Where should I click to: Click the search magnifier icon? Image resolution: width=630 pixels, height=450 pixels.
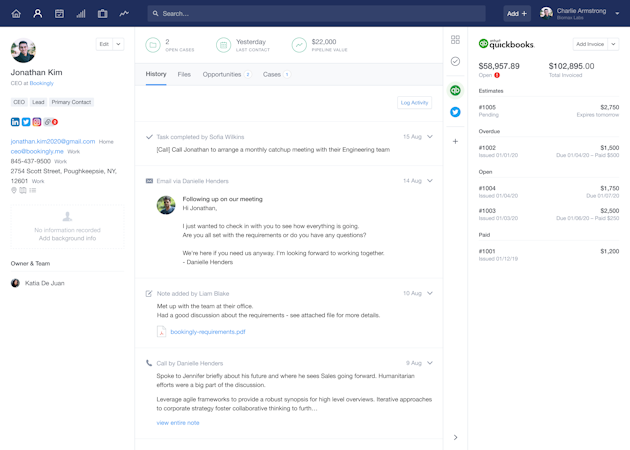tap(155, 14)
